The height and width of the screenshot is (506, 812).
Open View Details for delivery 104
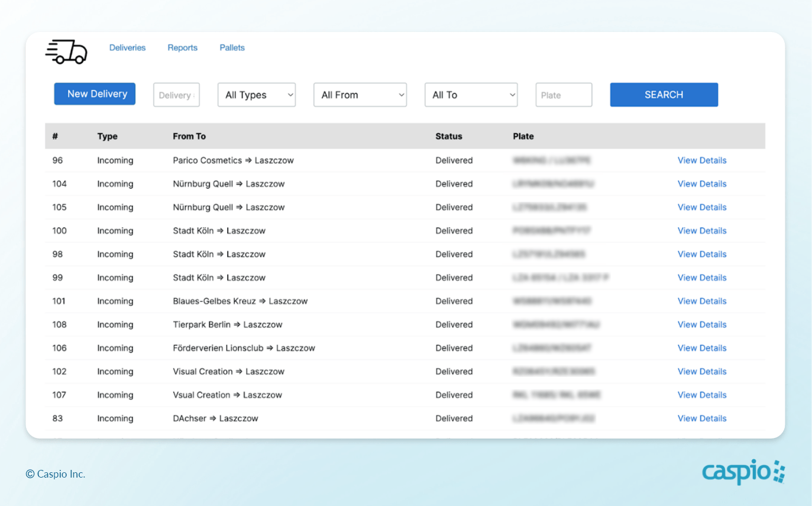(x=701, y=184)
